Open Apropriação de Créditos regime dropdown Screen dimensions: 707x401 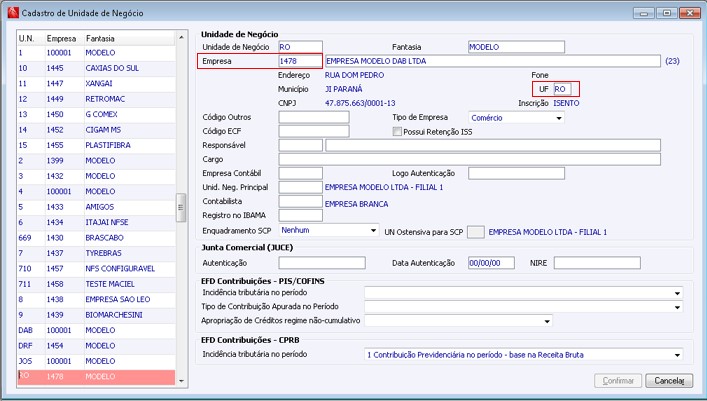point(458,321)
